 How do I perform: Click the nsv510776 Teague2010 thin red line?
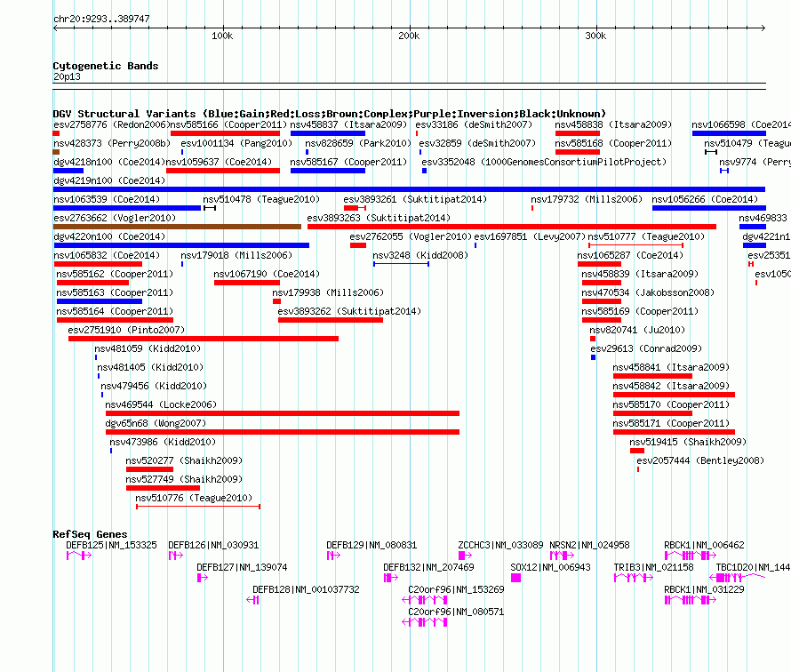[198, 507]
